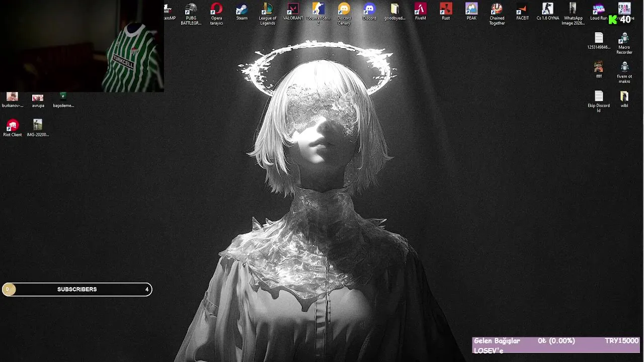
Task: Open the yellow Discord Canary shortcut
Action: [344, 14]
